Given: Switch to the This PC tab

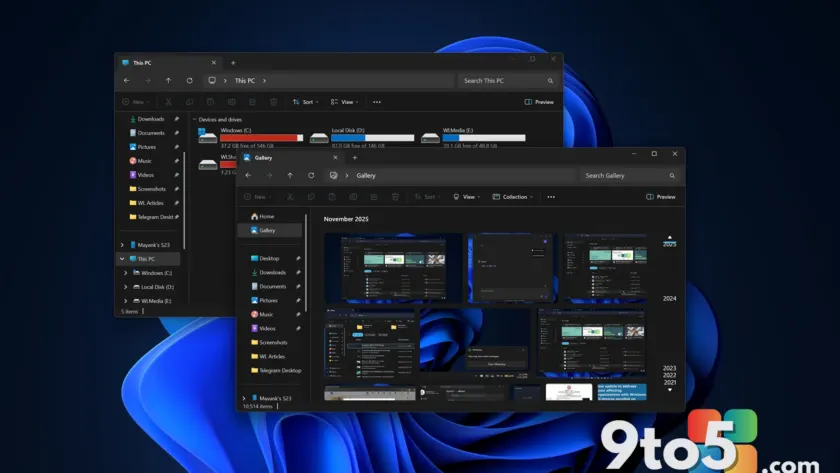Looking at the screenshot, I should click(170, 63).
